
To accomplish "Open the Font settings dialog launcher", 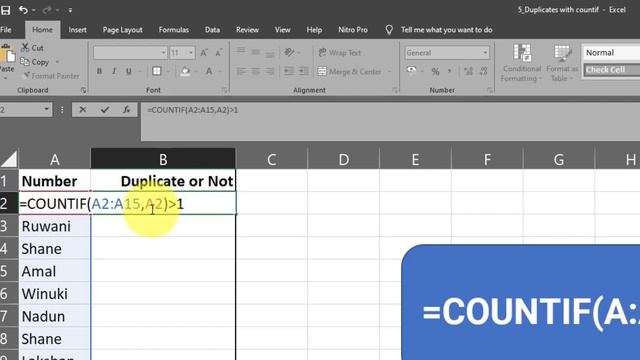I will [224, 90].
